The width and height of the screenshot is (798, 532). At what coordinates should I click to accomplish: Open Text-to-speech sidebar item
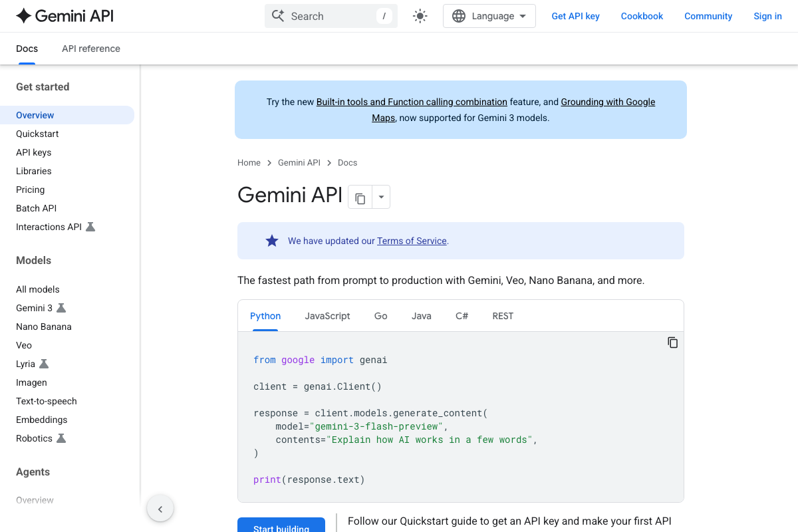(x=46, y=401)
